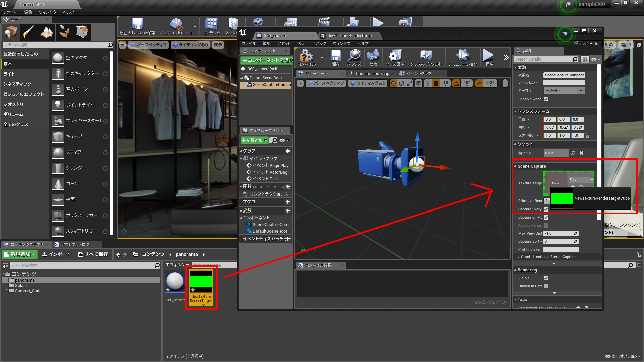
Task: Click Max View Distance value field
Action: (561, 233)
